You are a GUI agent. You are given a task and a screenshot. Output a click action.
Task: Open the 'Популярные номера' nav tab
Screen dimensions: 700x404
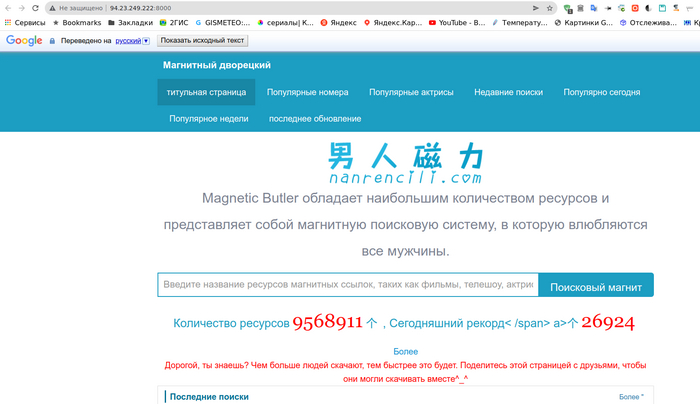pyautogui.click(x=308, y=92)
